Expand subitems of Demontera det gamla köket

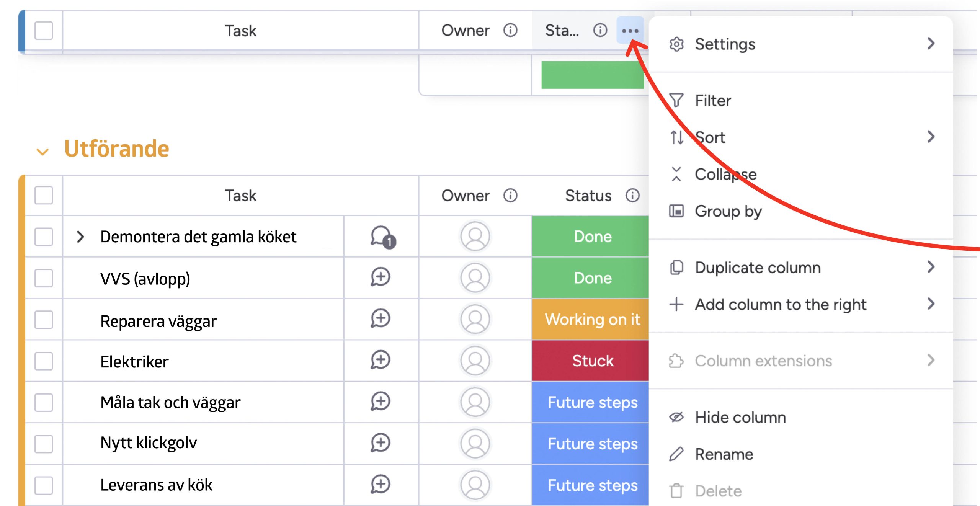(x=80, y=237)
